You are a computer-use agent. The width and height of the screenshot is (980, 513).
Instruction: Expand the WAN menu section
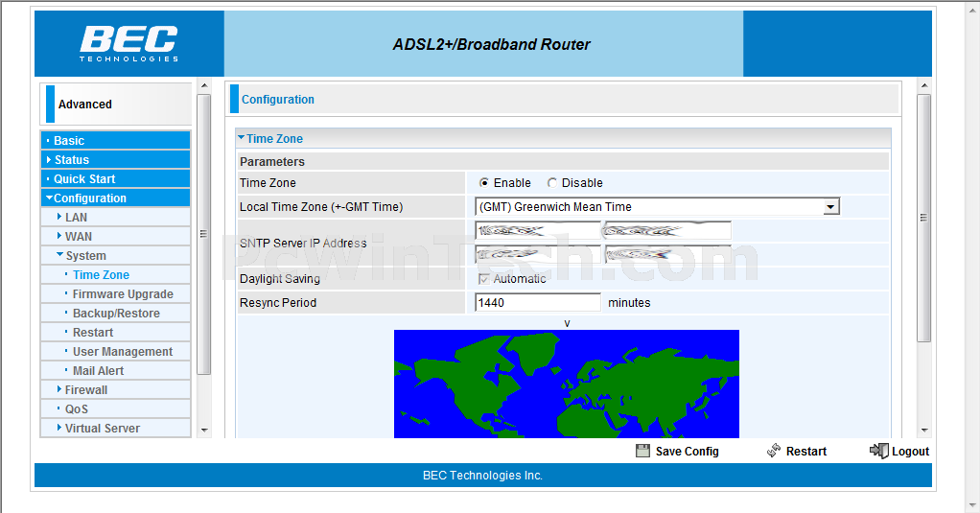(x=78, y=237)
